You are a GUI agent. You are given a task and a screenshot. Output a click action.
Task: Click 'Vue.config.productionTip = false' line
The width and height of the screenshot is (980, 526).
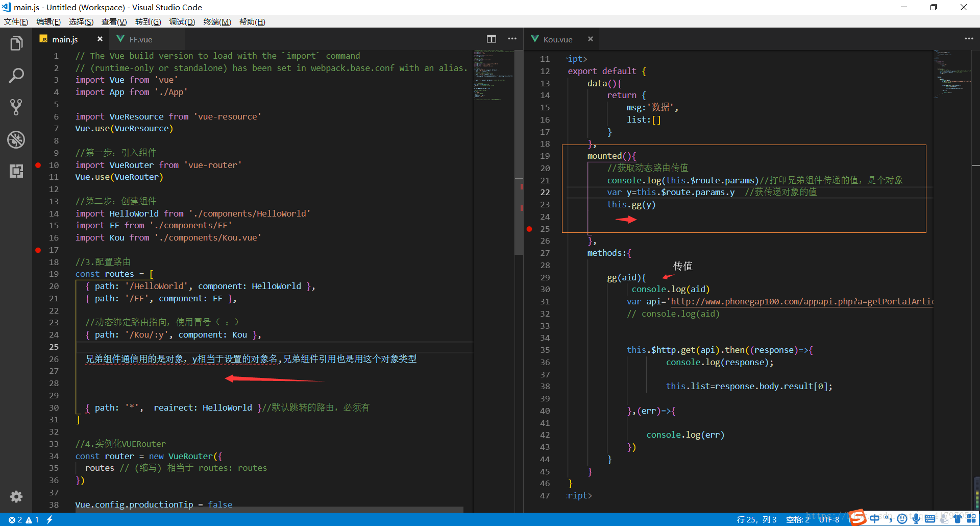click(154, 505)
